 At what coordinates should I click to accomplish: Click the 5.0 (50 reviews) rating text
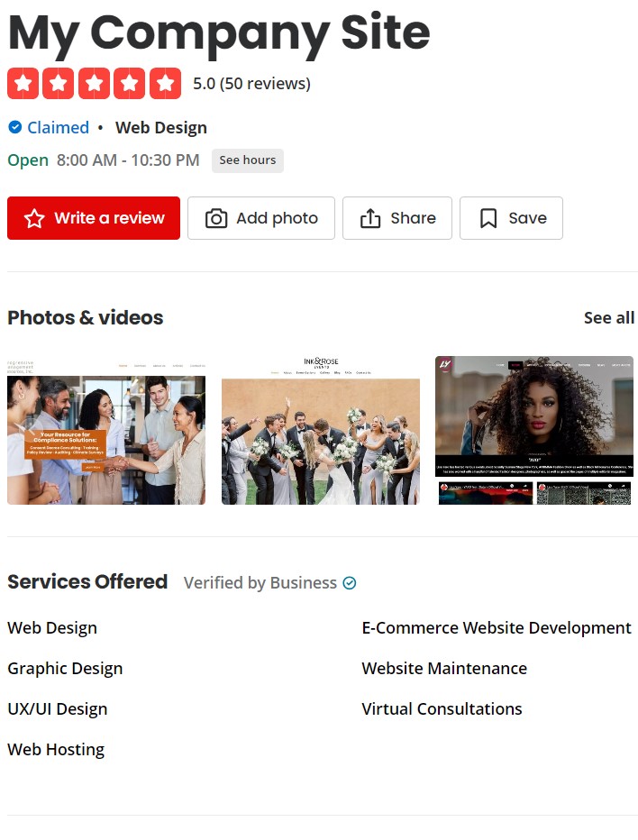tap(251, 84)
